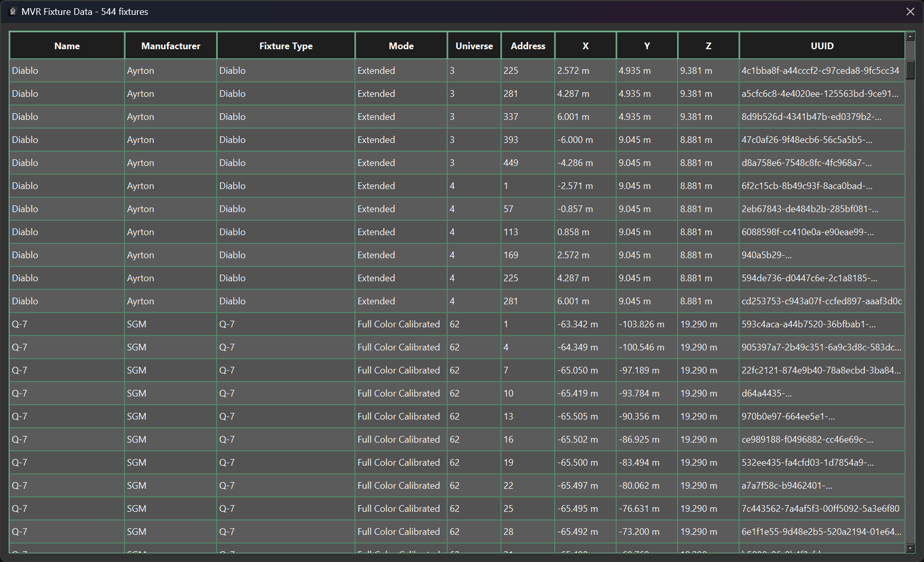Click scrollbar down arrow
Viewport: 924px width, 562px height.
910,548
